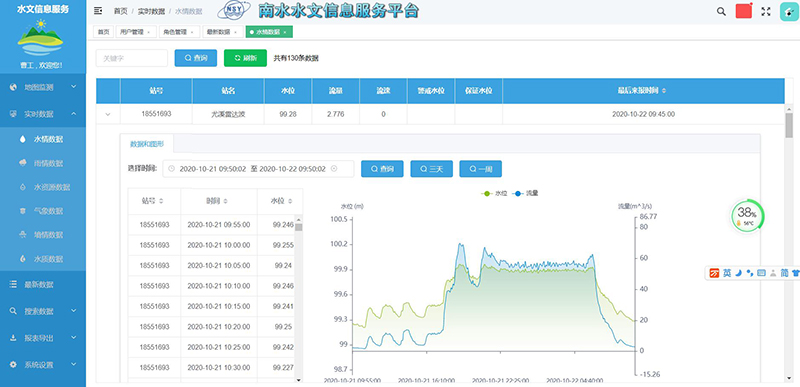Expand the 系统设置 sidebar menu
This screenshot has height=387, width=800.
tap(43, 365)
